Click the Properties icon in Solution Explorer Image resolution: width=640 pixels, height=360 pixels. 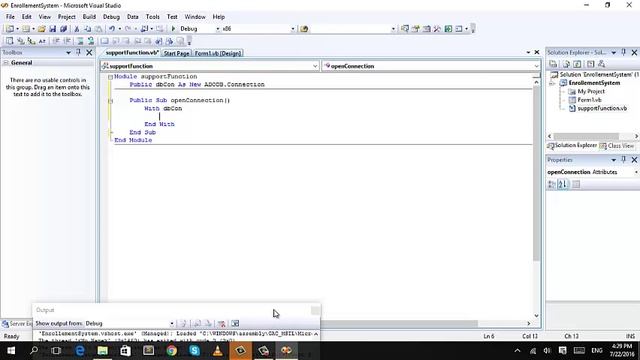pos(553,64)
